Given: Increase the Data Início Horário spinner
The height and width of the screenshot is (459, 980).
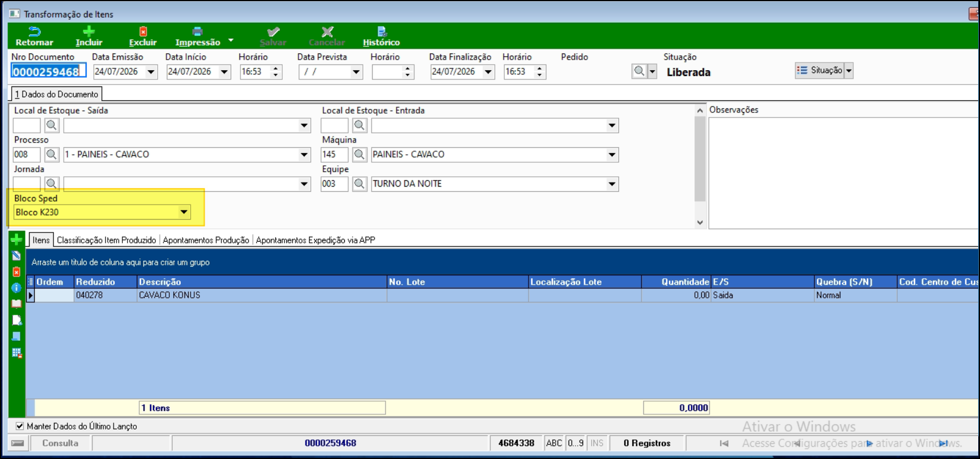Looking at the screenshot, I should (276, 68).
